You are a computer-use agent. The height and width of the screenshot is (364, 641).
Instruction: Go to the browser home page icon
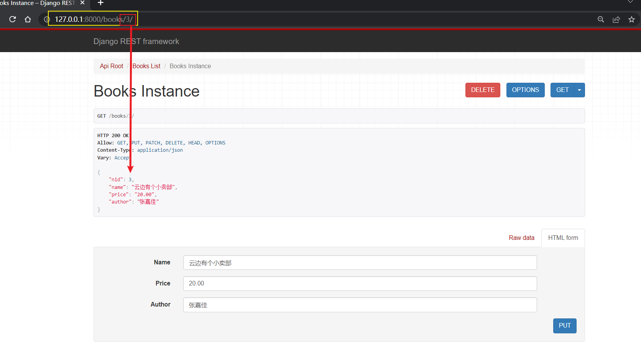(x=28, y=19)
